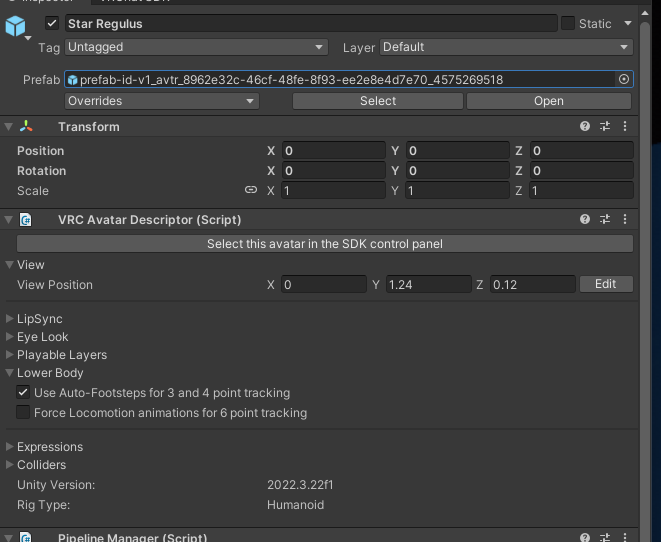Open the prefab object picker circle
This screenshot has height=542, width=661.
tap(623, 79)
